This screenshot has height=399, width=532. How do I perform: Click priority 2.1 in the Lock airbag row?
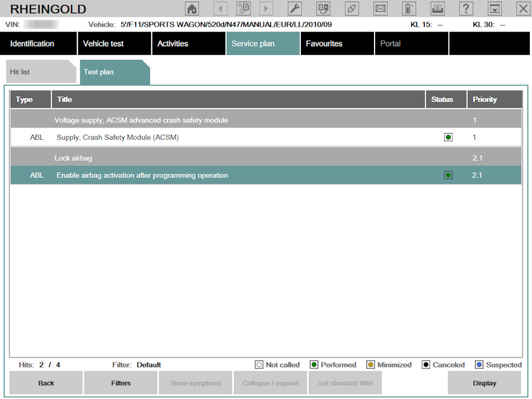click(x=477, y=158)
